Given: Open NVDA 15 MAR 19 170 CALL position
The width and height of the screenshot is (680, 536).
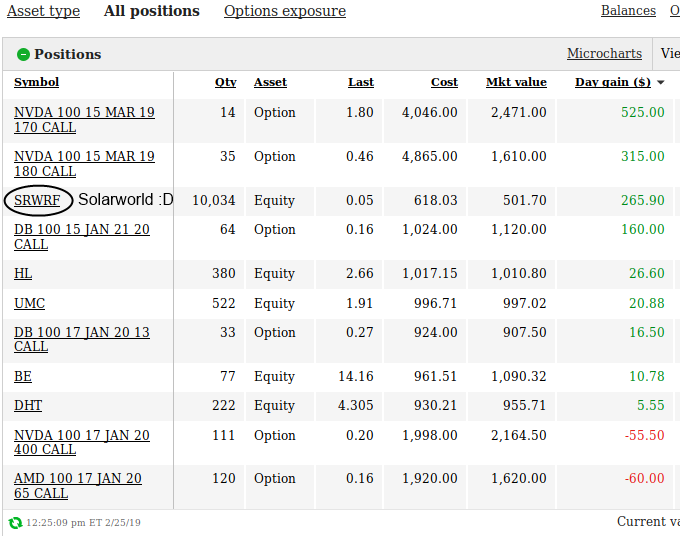Looking at the screenshot, I should point(84,120).
